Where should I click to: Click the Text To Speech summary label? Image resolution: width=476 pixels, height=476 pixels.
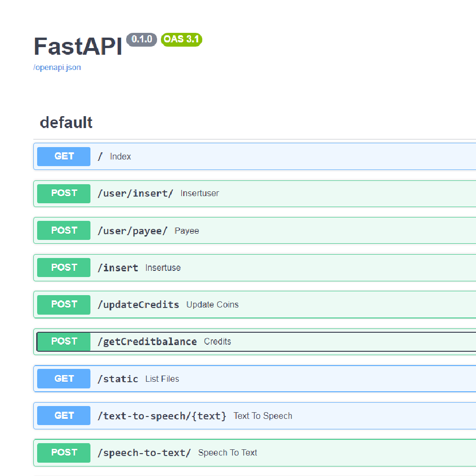pos(263,416)
